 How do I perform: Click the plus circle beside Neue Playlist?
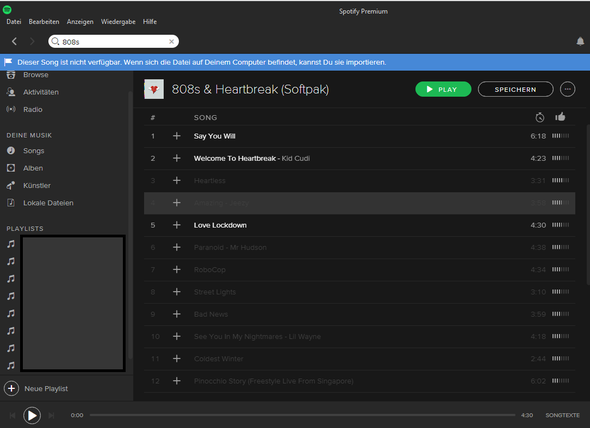[x=12, y=388]
